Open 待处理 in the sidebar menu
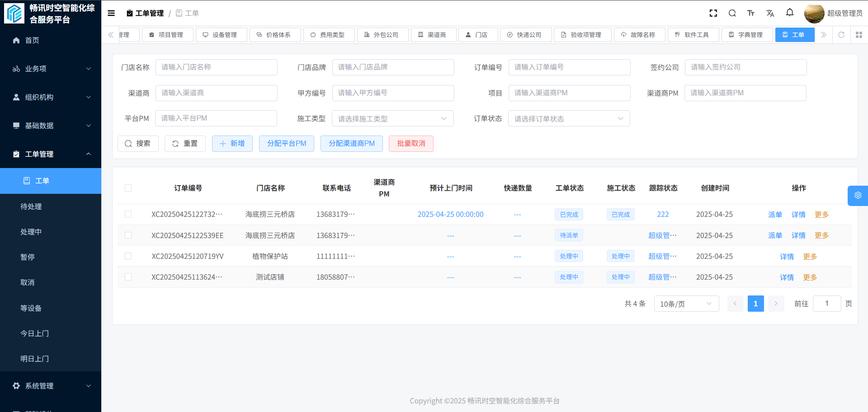Screen dimensions: 868x412 31,206
